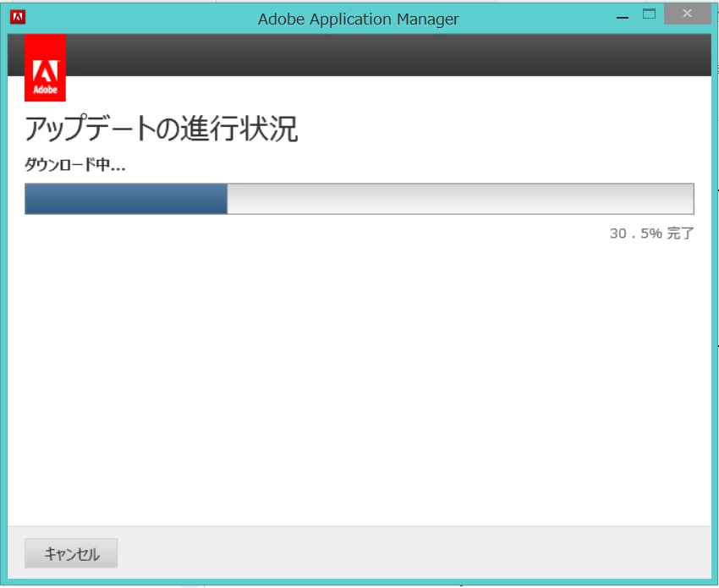Maximize the Adobe Application Manager window
This screenshot has height=588, width=719.
coord(649,14)
